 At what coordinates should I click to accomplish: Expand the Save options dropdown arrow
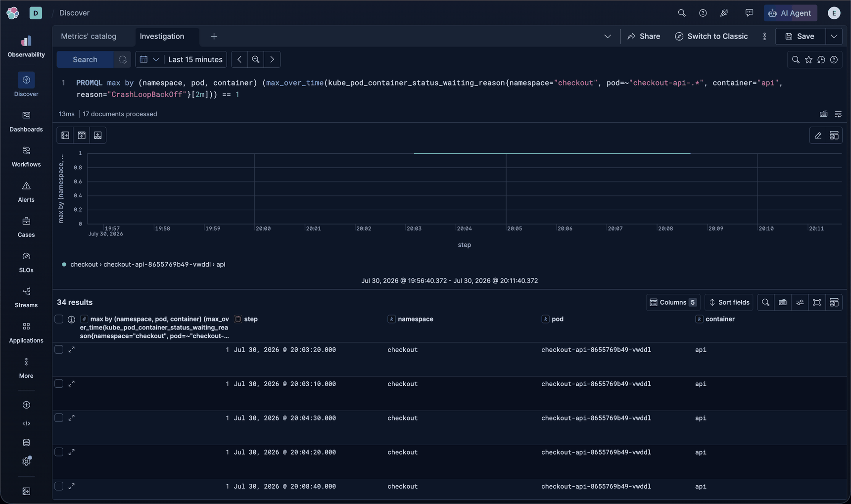[834, 36]
